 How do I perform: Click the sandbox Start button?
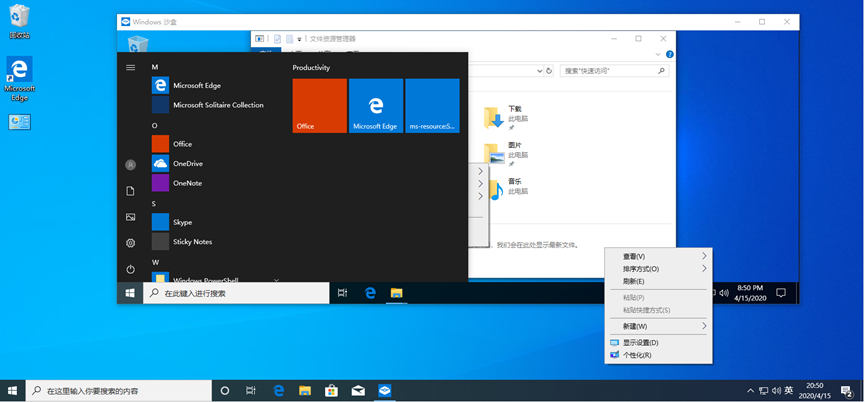click(x=130, y=293)
